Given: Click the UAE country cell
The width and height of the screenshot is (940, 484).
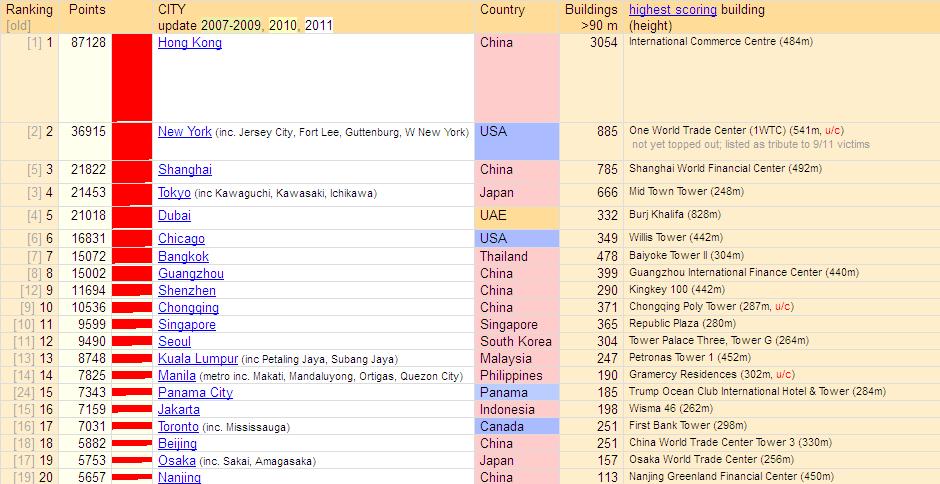Looking at the screenshot, I should click(x=516, y=218).
